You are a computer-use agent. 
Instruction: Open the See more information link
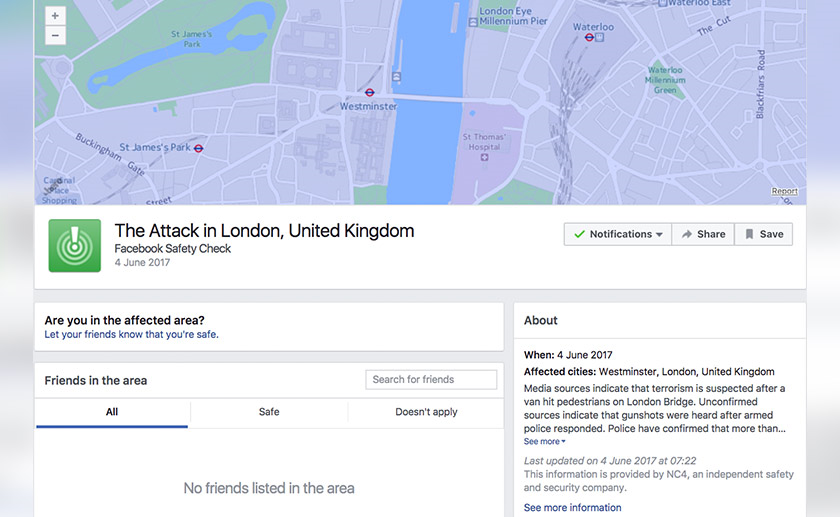pyautogui.click(x=573, y=508)
